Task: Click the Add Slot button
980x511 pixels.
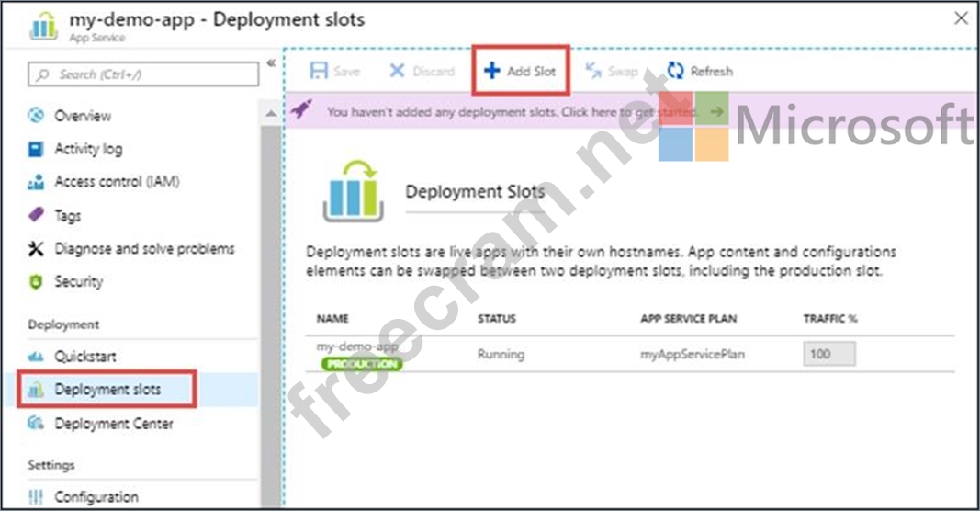Action: pyautogui.click(x=521, y=71)
